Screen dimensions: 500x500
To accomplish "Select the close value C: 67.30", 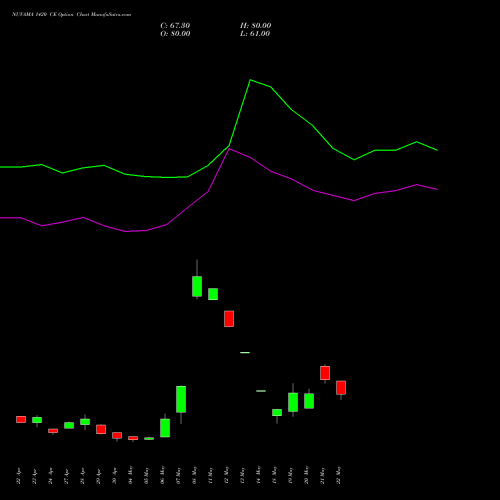I will pyautogui.click(x=175, y=26).
